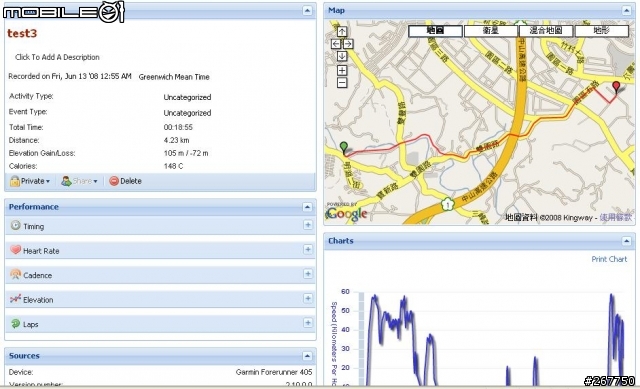The width and height of the screenshot is (640, 389).
Task: Click the Heart Rate heart icon
Action: (16, 250)
